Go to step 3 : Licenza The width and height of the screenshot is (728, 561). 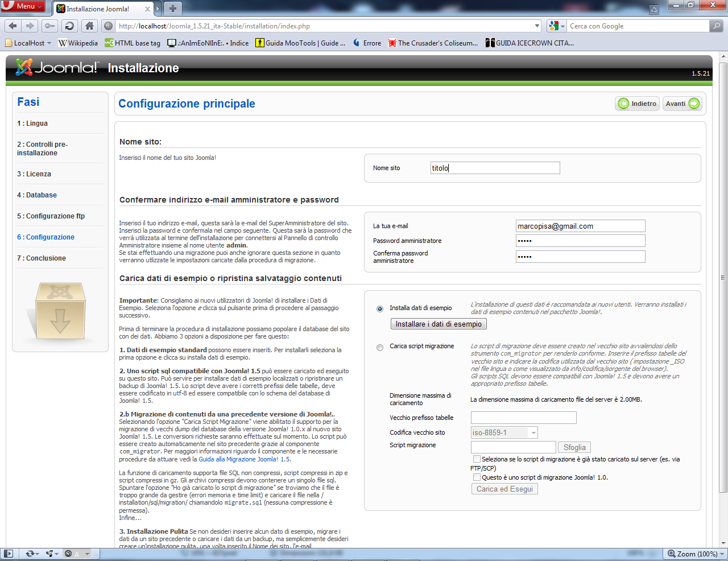point(34,174)
